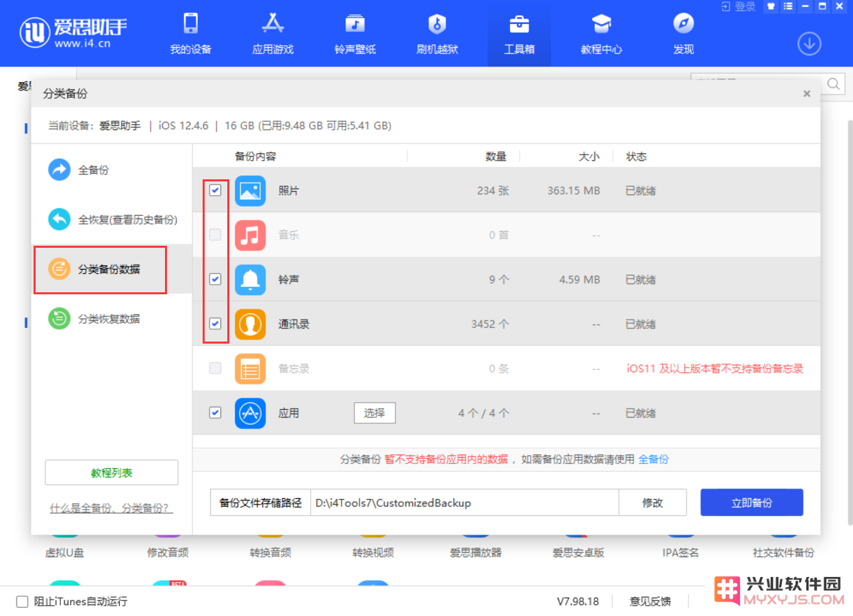This screenshot has width=853, height=616.
Task: Toggle 阻止iTunes自动运行 checkbox
Action: click(x=23, y=602)
